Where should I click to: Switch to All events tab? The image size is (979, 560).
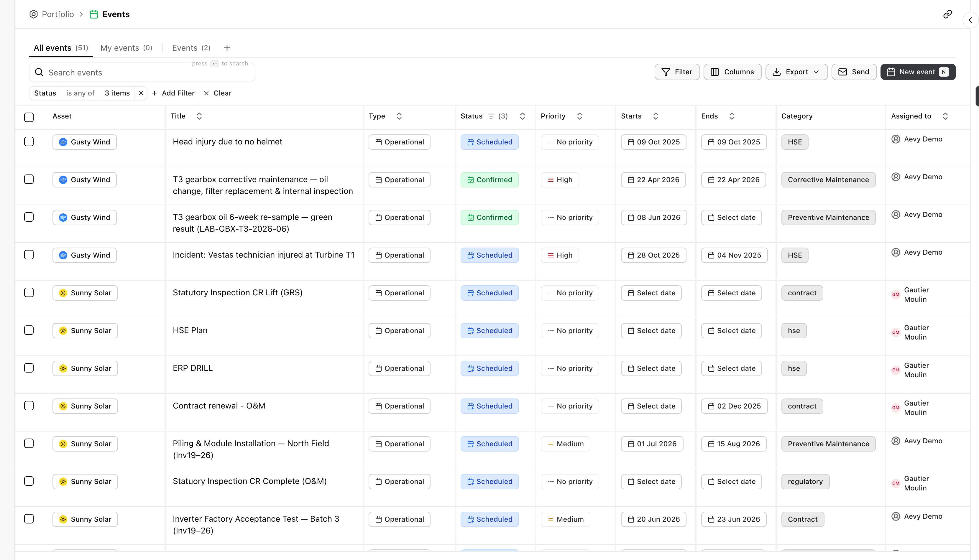click(x=61, y=48)
